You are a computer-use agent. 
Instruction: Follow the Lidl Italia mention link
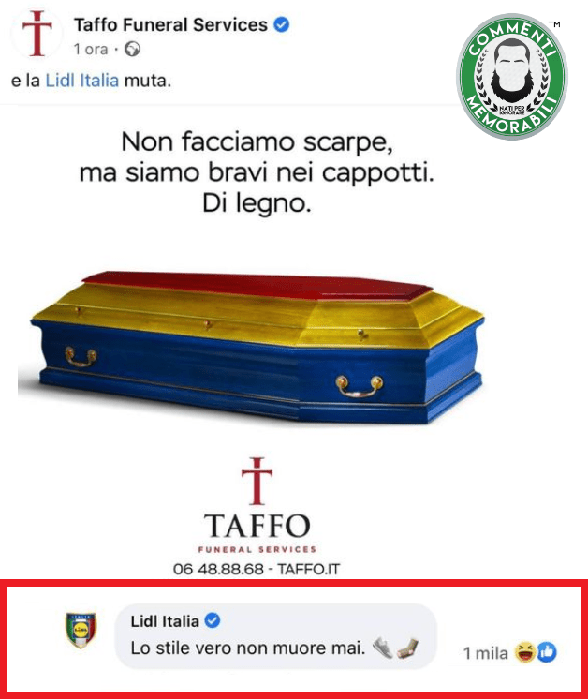click(82, 81)
